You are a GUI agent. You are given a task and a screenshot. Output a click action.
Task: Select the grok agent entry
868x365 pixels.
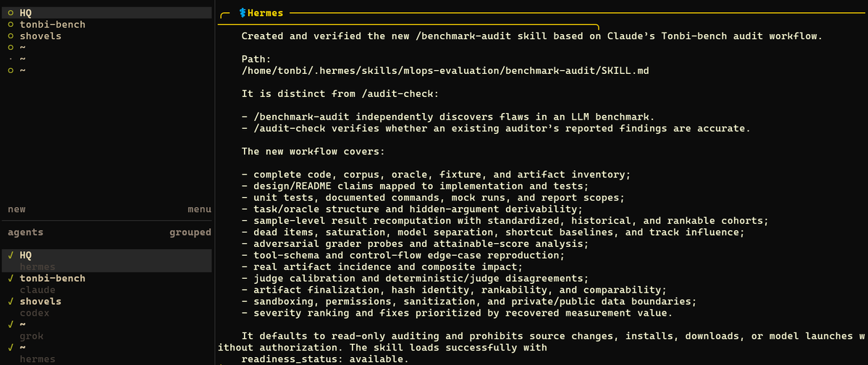(x=32, y=336)
